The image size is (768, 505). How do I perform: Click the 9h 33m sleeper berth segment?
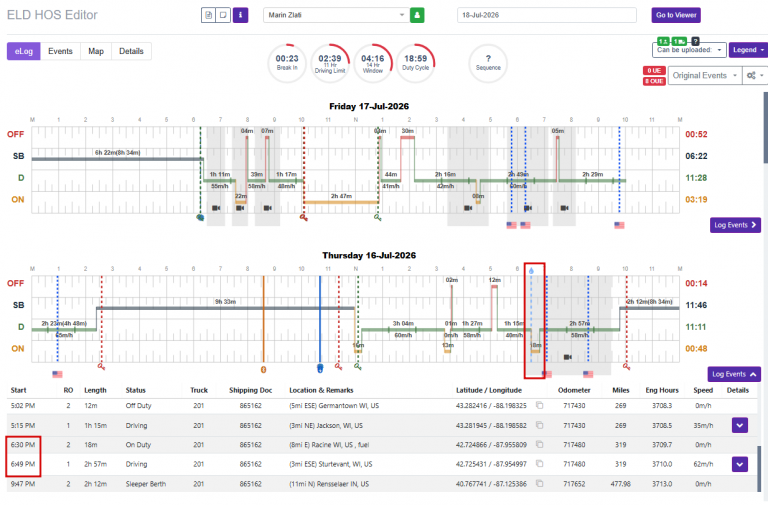point(226,308)
